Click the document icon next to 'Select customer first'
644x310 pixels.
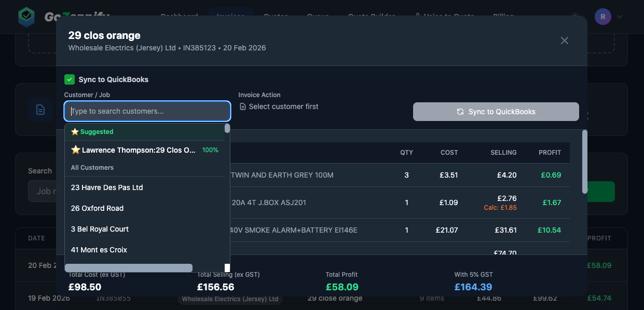click(242, 105)
